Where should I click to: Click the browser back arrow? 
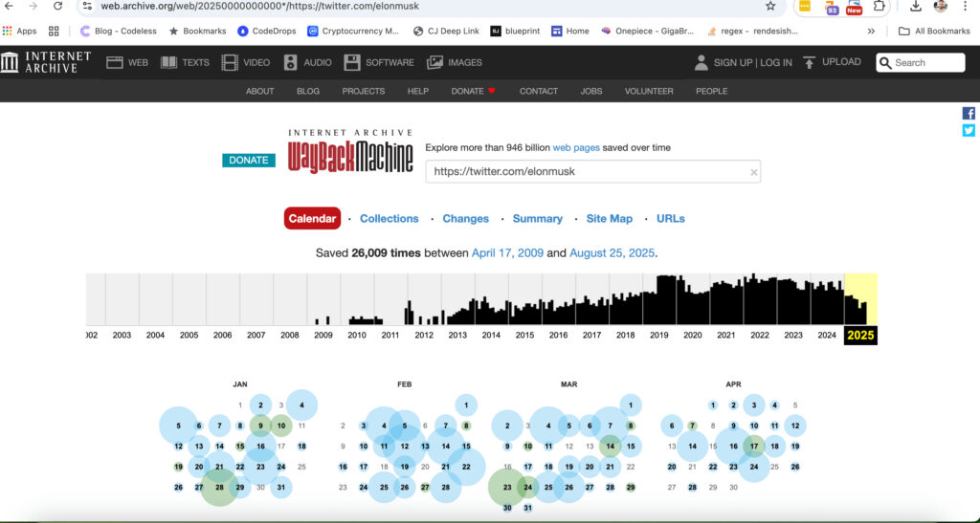tap(9, 6)
